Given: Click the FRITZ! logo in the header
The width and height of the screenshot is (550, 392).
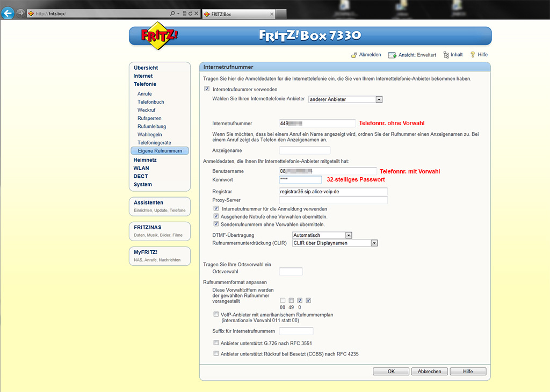Looking at the screenshot, I should coord(158,36).
